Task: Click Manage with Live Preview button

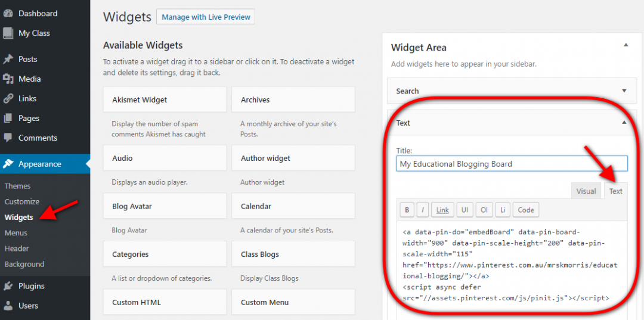Action: click(x=206, y=17)
